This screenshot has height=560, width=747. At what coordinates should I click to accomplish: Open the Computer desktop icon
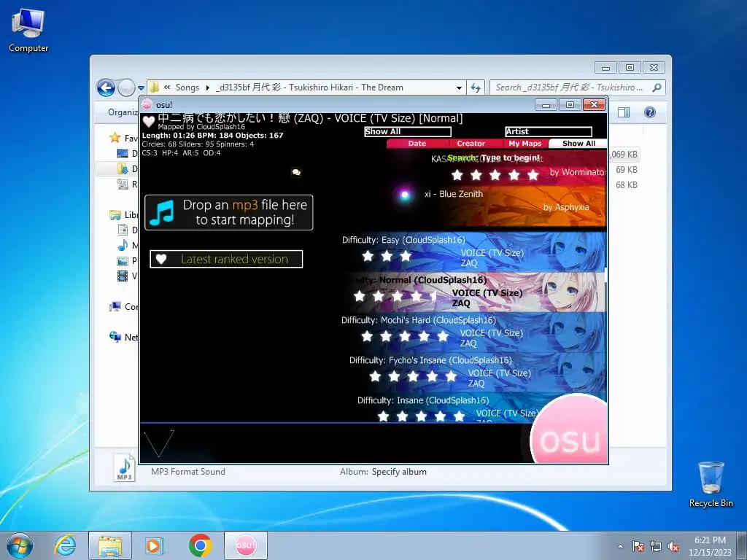[x=28, y=31]
